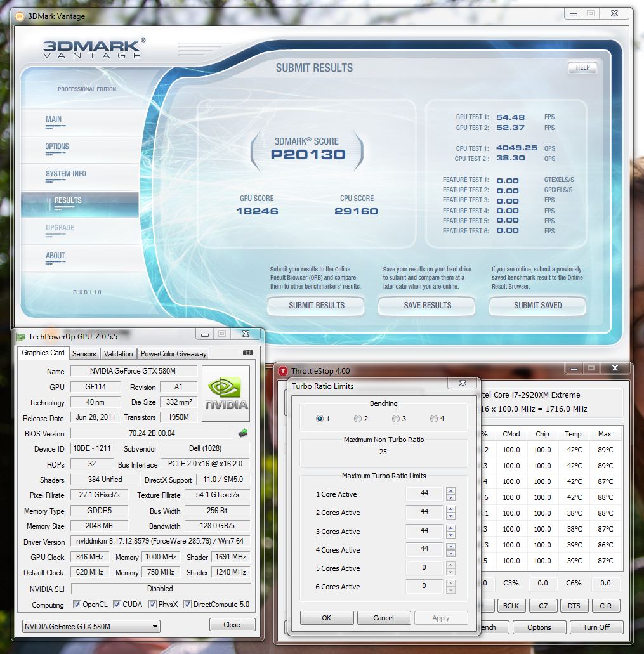Viewport: 644px width, 654px height.
Task: Toggle the OpenCL checkbox
Action: (x=77, y=604)
